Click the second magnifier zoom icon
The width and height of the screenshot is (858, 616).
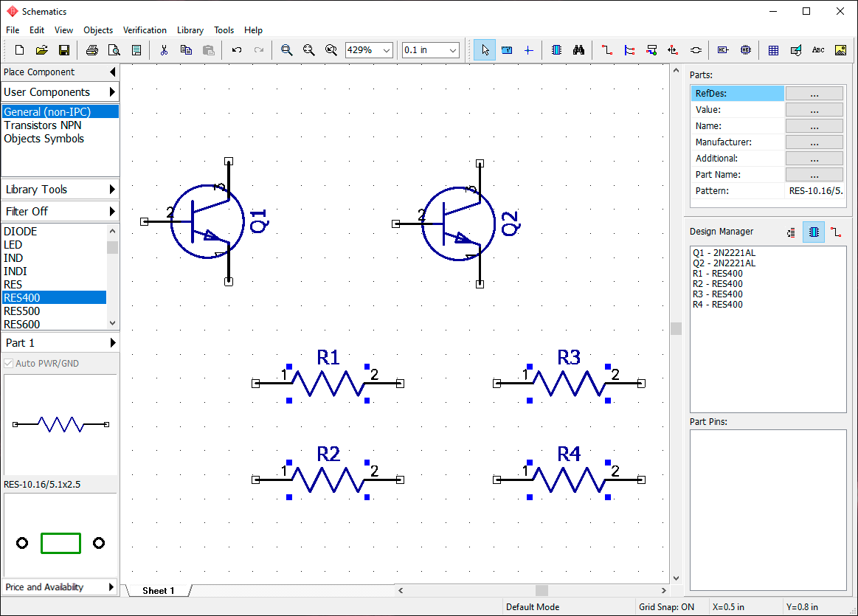(308, 50)
